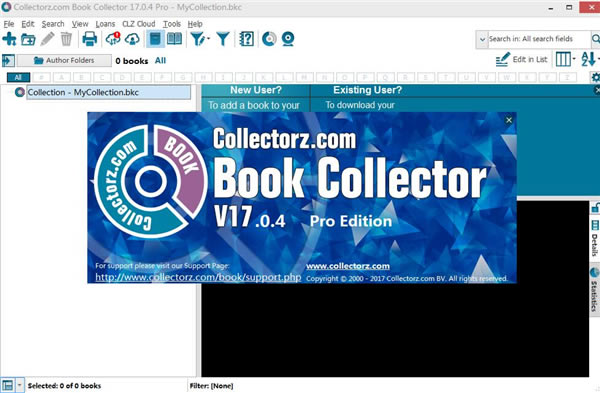Screen dimensions: 600x393
Task: Open the View menu
Action: (x=80, y=24)
